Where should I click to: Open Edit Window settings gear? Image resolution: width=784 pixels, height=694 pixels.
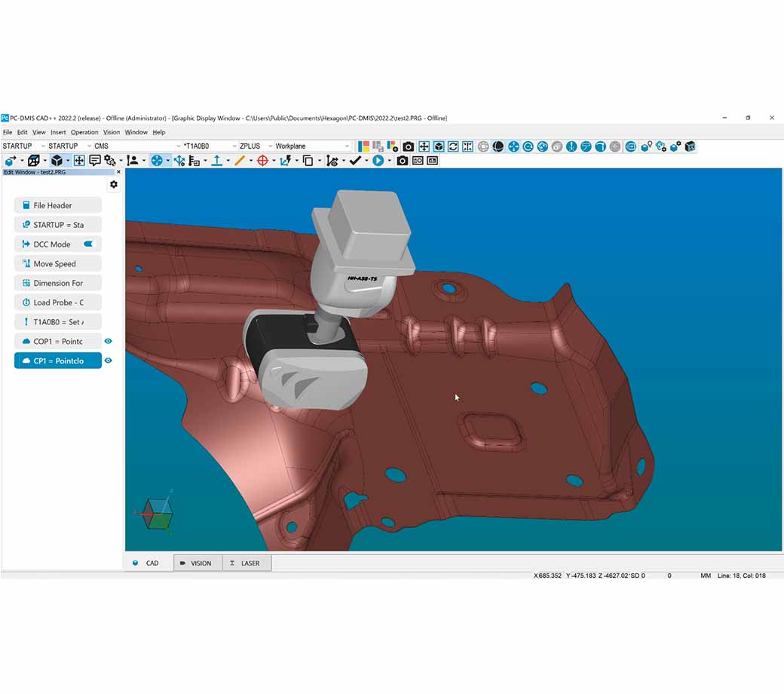click(114, 185)
